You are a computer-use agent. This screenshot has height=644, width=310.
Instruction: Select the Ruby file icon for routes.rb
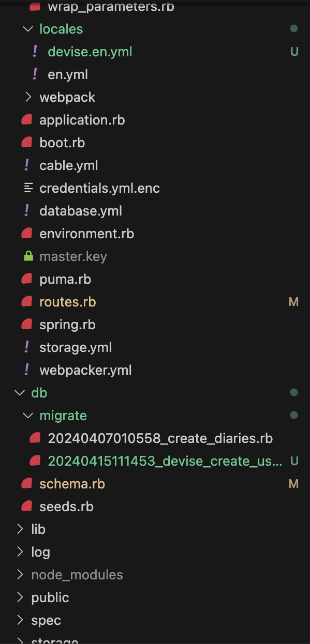[x=26, y=301]
